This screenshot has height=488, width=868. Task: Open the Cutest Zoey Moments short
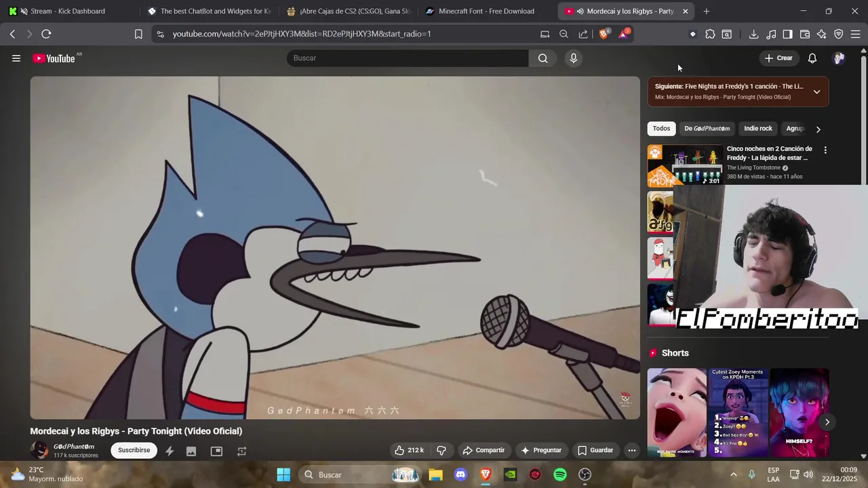click(738, 413)
